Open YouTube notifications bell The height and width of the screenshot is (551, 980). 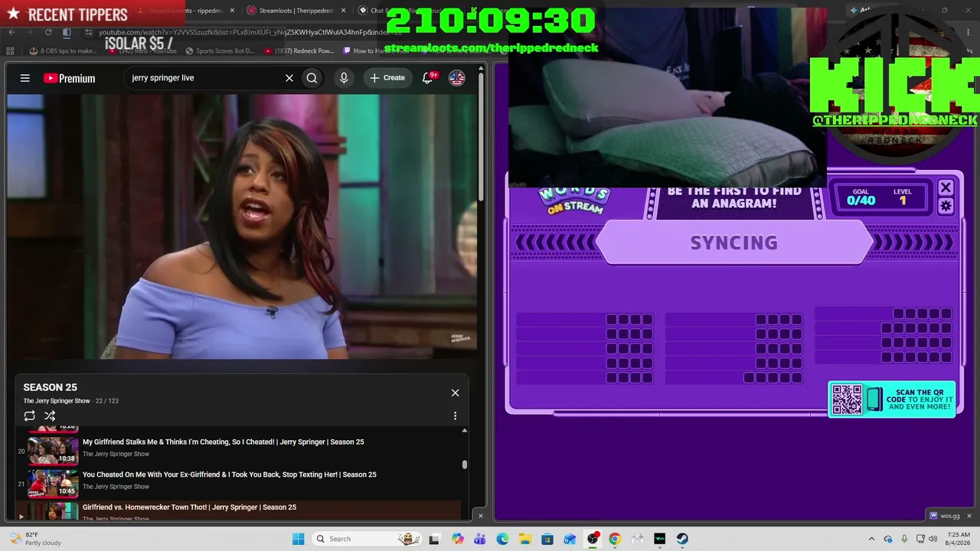tap(428, 78)
